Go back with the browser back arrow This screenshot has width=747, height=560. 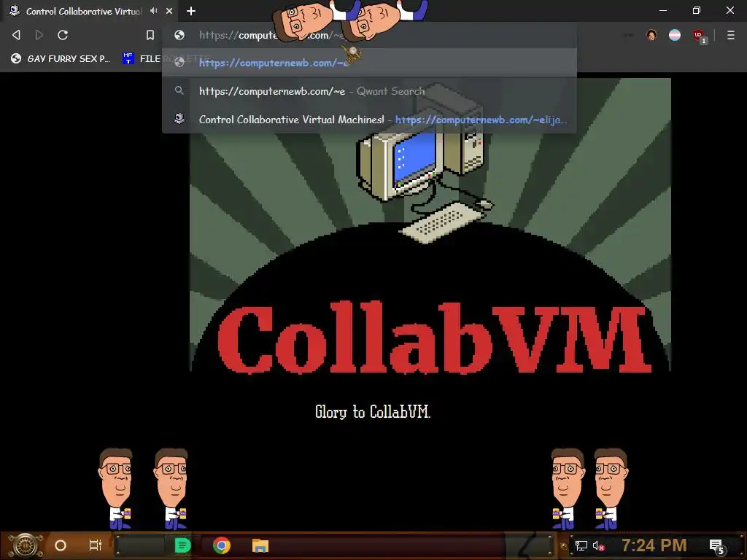(x=16, y=35)
